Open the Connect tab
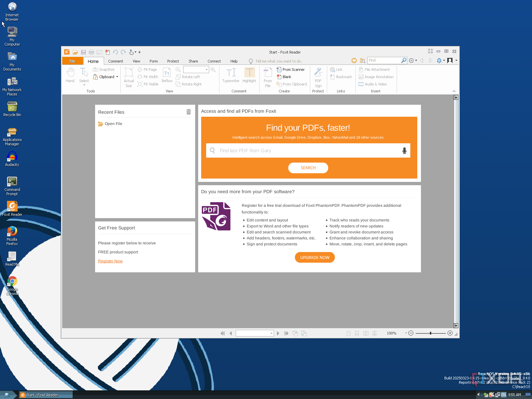 coord(214,61)
